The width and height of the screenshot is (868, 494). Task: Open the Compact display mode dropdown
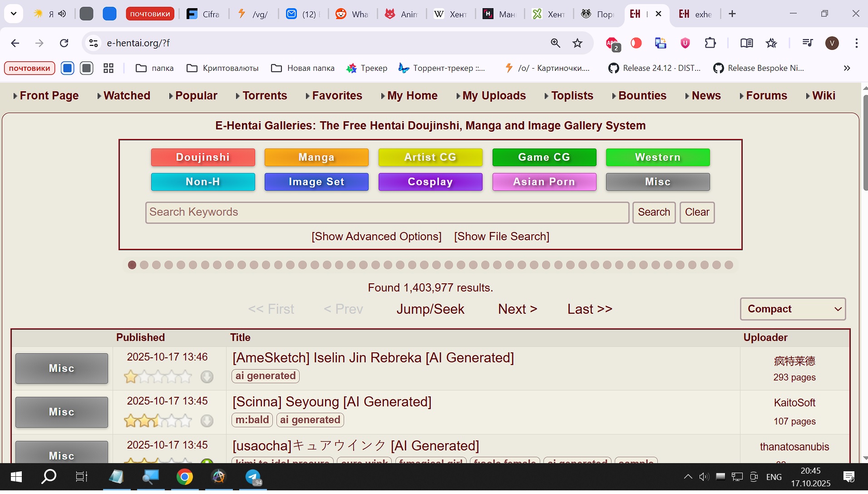pos(793,309)
